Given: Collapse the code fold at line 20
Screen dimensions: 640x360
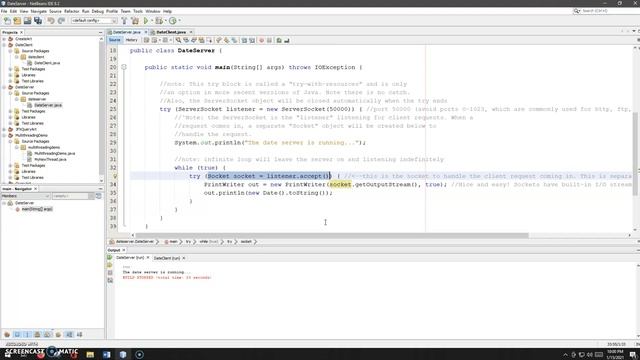Looking at the screenshot, I should (x=124, y=67).
